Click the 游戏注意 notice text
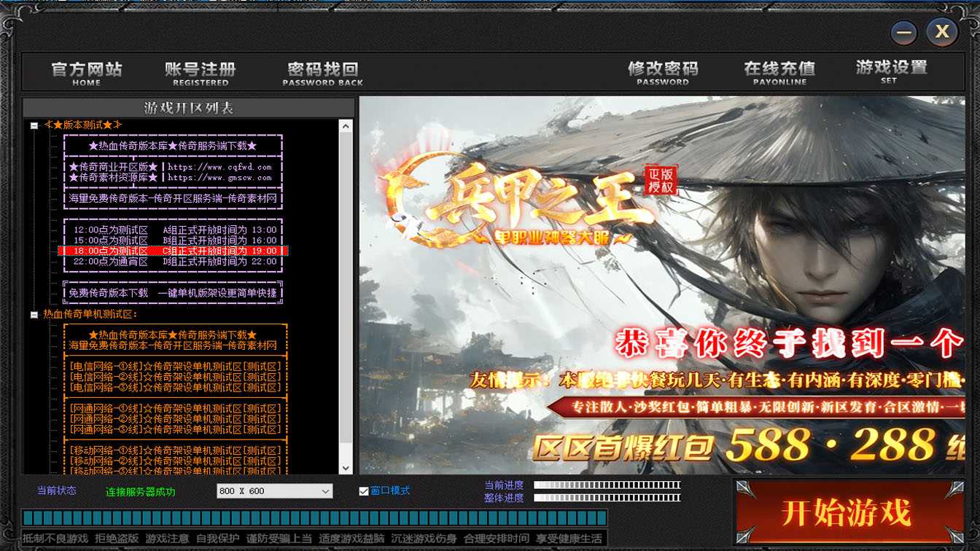Screen dimensions: 980x551 coord(167,539)
